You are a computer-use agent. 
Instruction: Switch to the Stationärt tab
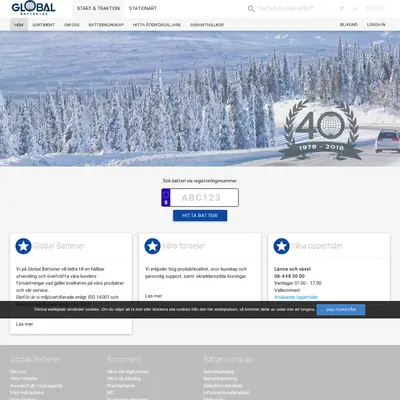[143, 8]
